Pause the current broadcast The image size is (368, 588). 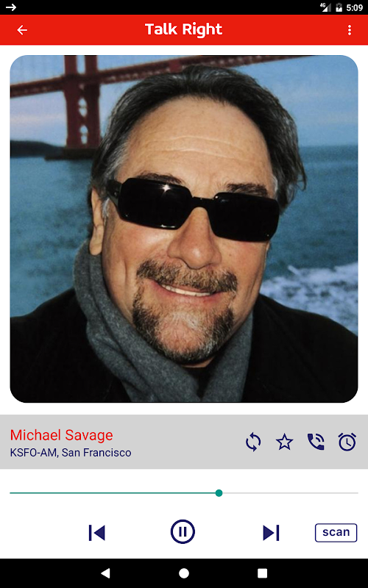tap(183, 531)
